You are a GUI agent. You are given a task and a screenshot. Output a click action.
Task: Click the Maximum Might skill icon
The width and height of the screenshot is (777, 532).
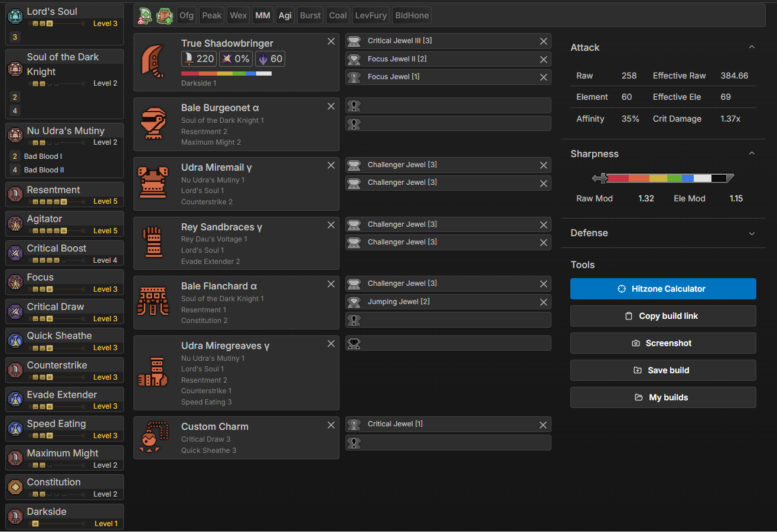15,458
